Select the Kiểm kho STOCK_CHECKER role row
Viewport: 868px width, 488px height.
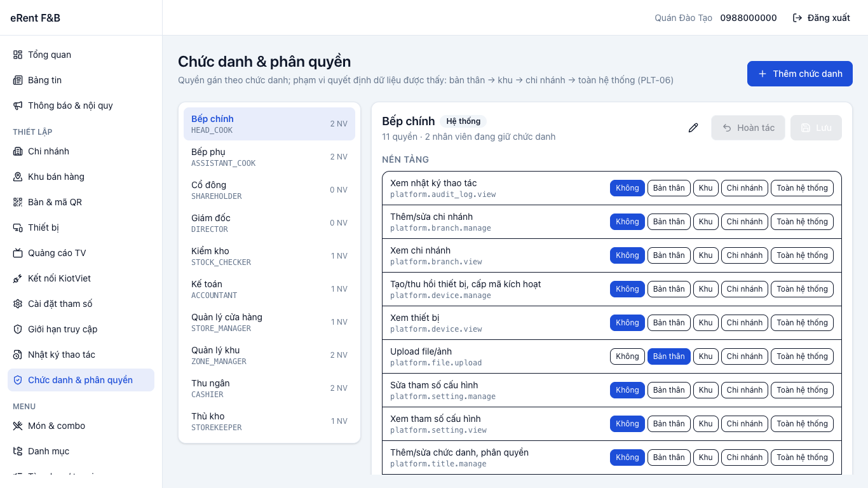269,256
